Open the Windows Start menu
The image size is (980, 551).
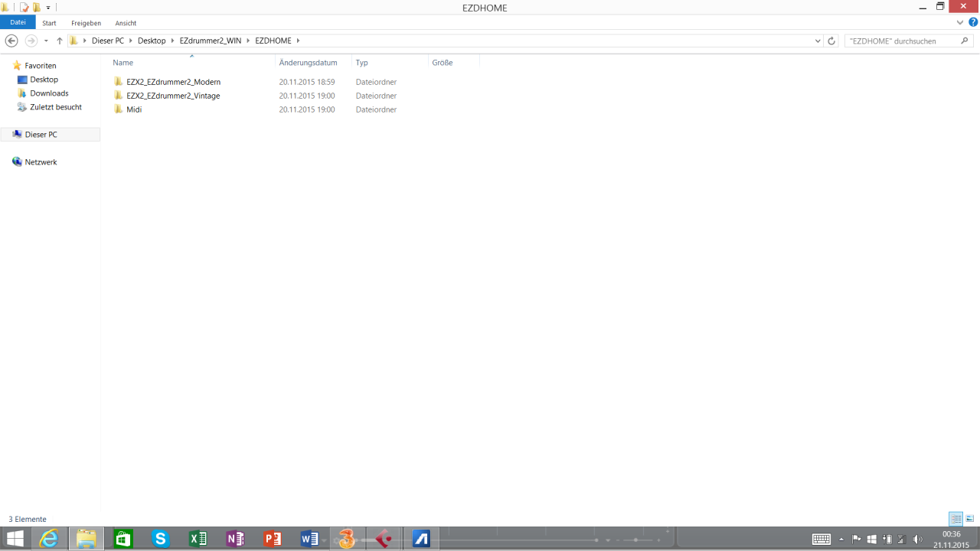coord(15,539)
